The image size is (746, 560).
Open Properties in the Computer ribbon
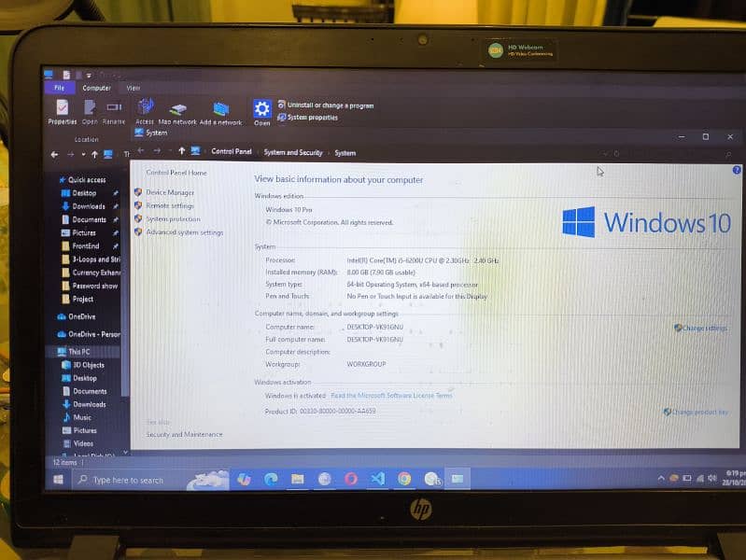pos(62,110)
